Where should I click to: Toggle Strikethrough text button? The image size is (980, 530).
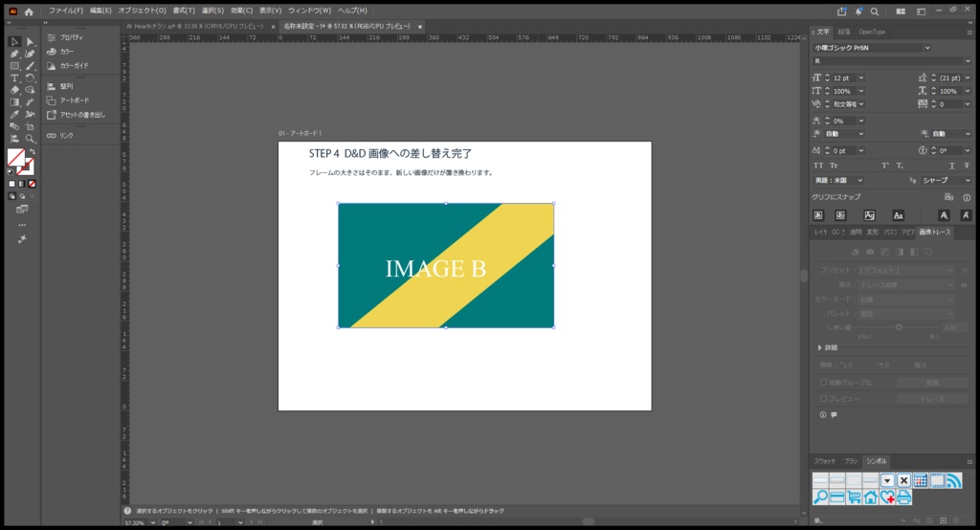pyautogui.click(x=967, y=166)
